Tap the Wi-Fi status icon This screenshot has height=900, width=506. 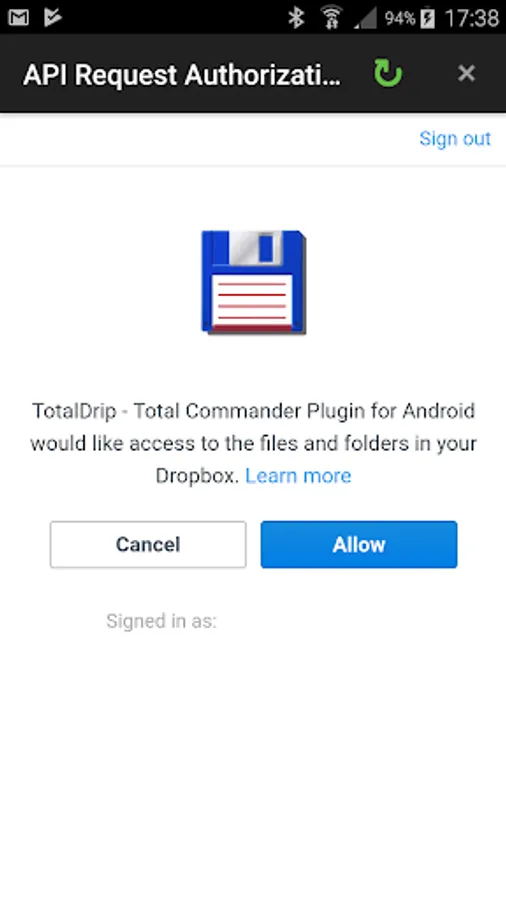pos(330,17)
